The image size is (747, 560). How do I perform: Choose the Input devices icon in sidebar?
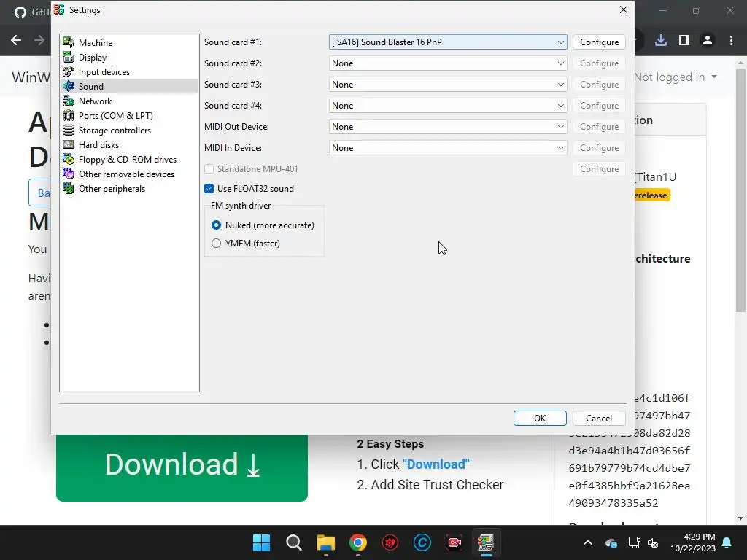tap(69, 72)
